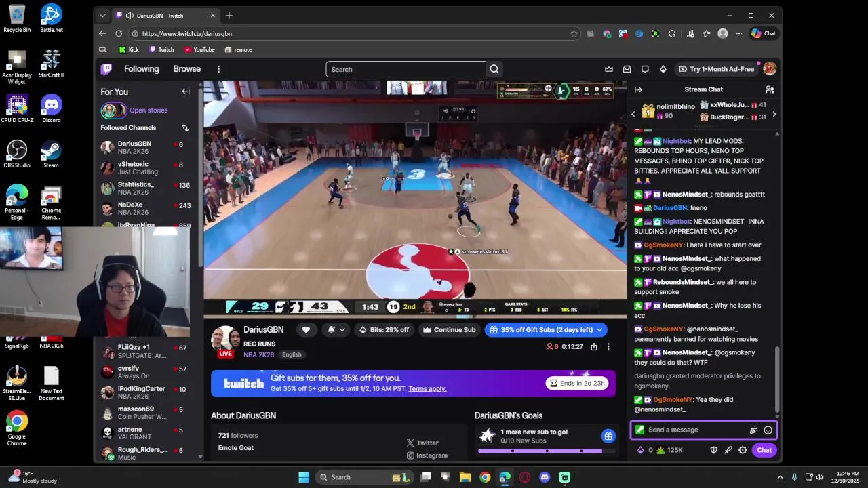Image resolution: width=868 pixels, height=488 pixels.
Task: Open the Twitch user avatar menu
Action: click(x=770, y=69)
